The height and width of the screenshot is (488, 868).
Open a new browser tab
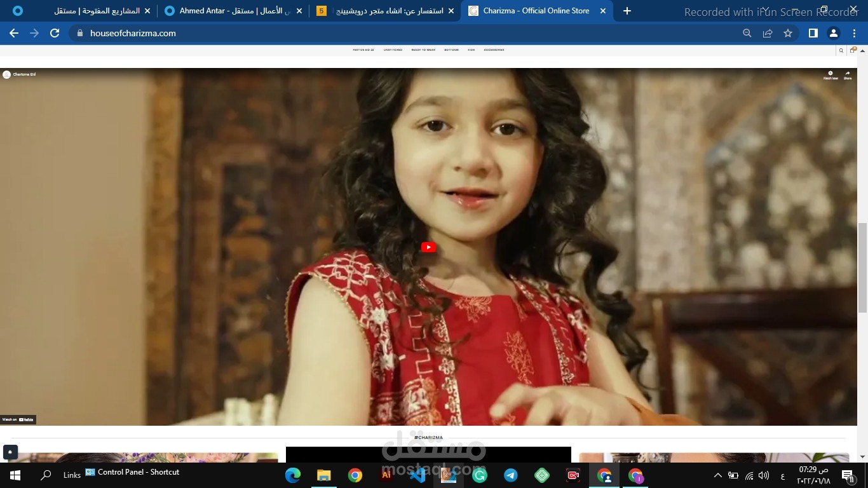pyautogui.click(x=627, y=11)
